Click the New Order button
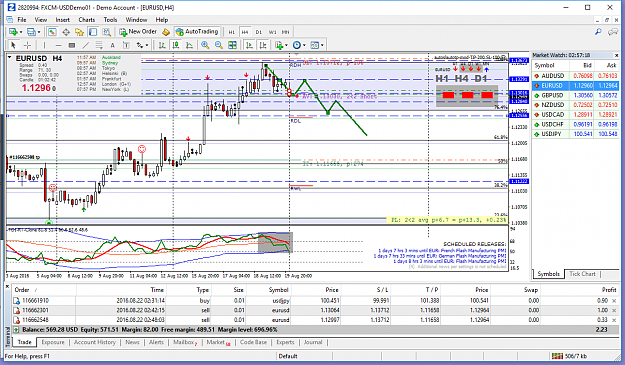Image resolution: width=625 pixels, height=365 pixels. (138, 32)
